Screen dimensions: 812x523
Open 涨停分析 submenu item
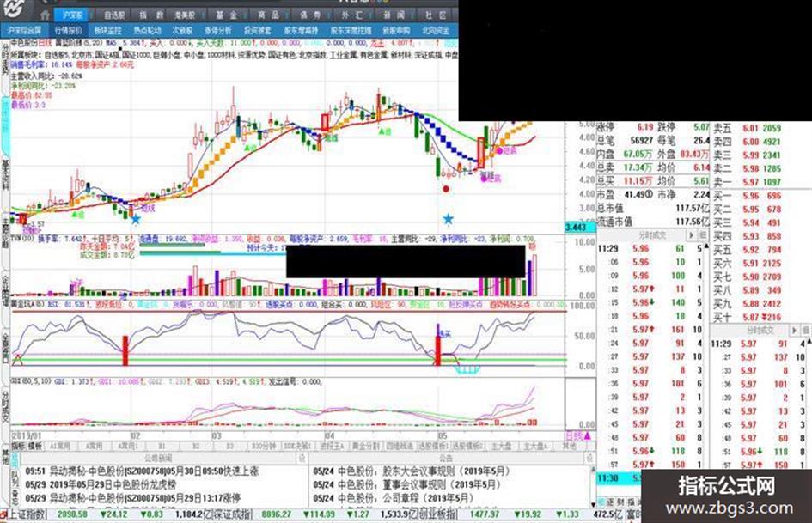tap(217, 31)
